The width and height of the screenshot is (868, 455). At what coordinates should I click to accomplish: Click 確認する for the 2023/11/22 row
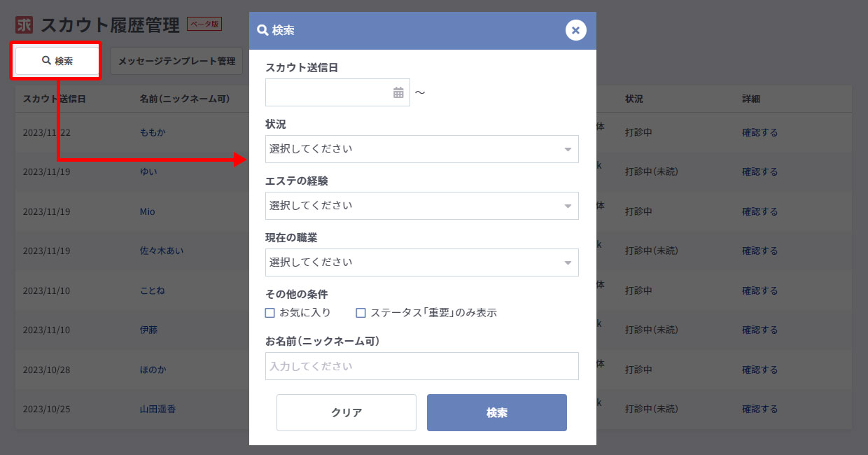(759, 132)
